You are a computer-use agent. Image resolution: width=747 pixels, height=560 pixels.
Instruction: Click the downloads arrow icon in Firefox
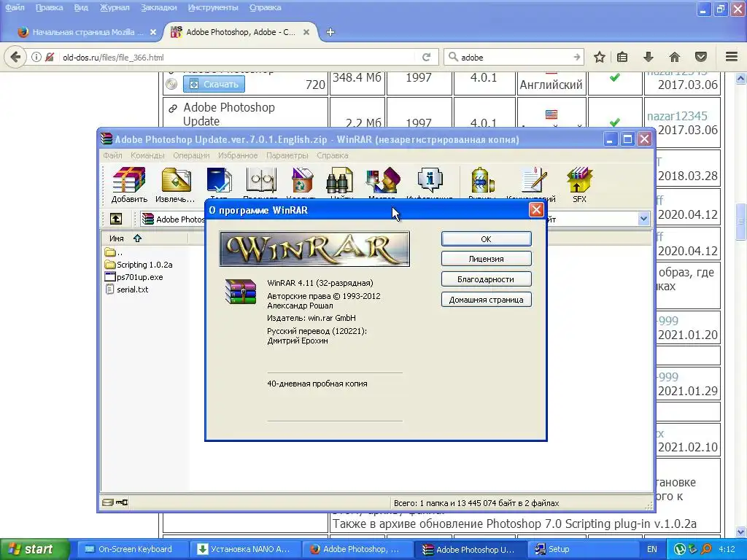tap(648, 57)
